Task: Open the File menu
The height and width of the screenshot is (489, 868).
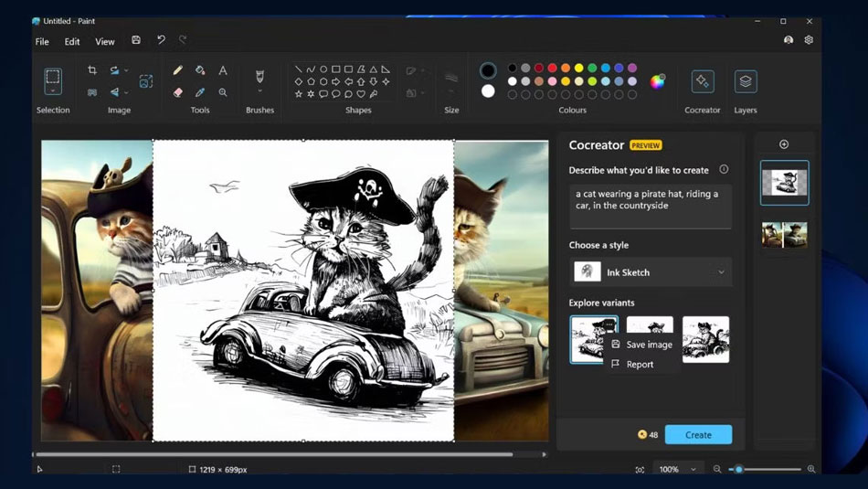Action: tap(42, 41)
